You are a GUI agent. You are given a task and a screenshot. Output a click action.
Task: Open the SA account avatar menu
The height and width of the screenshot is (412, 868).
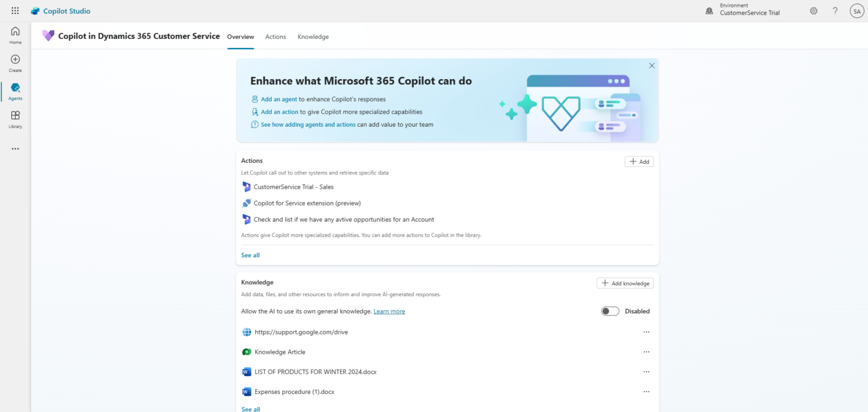pos(857,10)
